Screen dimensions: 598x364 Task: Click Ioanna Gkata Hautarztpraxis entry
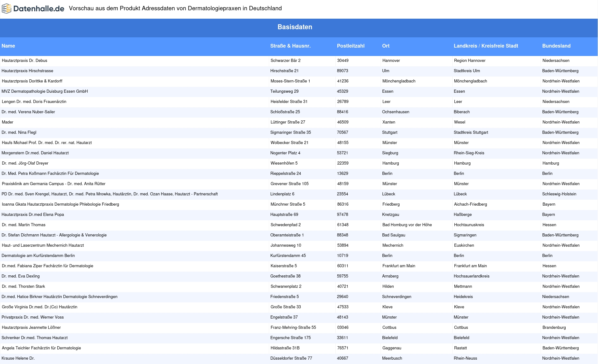60,204
